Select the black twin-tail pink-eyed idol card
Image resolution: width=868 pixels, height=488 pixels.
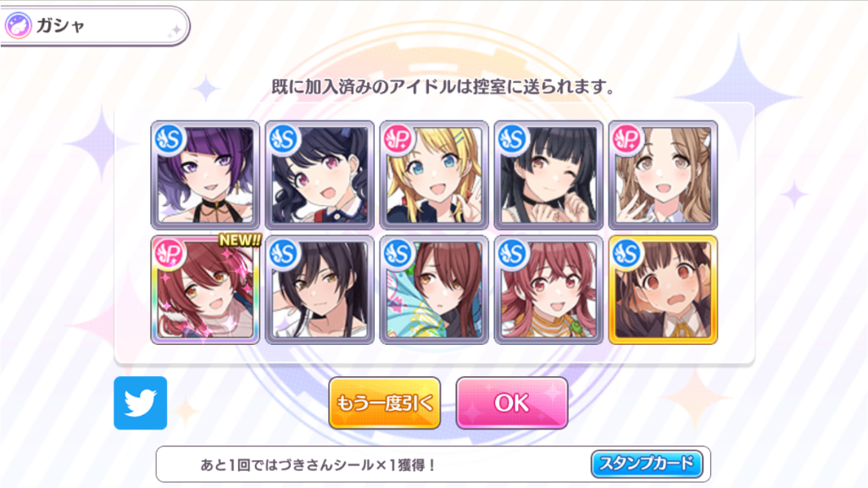(x=320, y=175)
